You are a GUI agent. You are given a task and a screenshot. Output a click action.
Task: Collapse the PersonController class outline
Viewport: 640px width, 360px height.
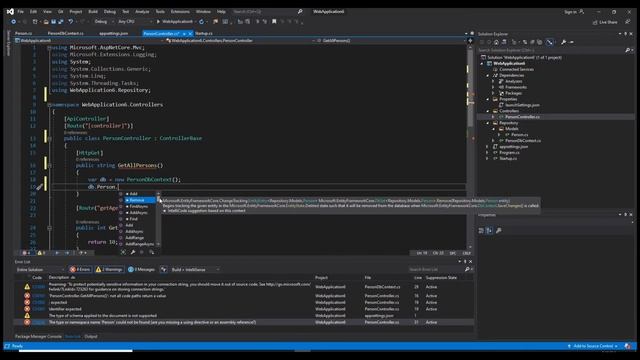[49, 139]
